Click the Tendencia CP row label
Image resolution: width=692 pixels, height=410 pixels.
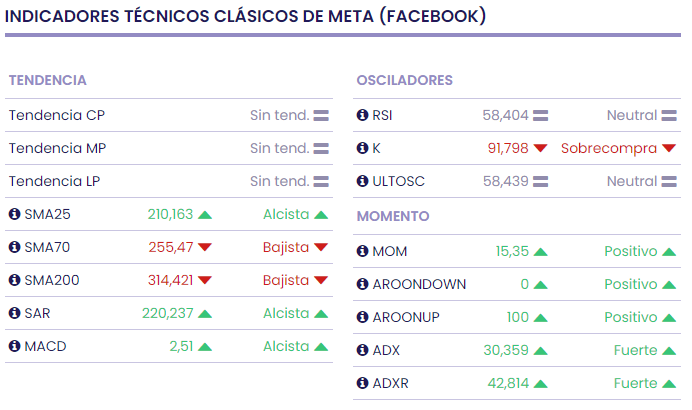[57, 115]
